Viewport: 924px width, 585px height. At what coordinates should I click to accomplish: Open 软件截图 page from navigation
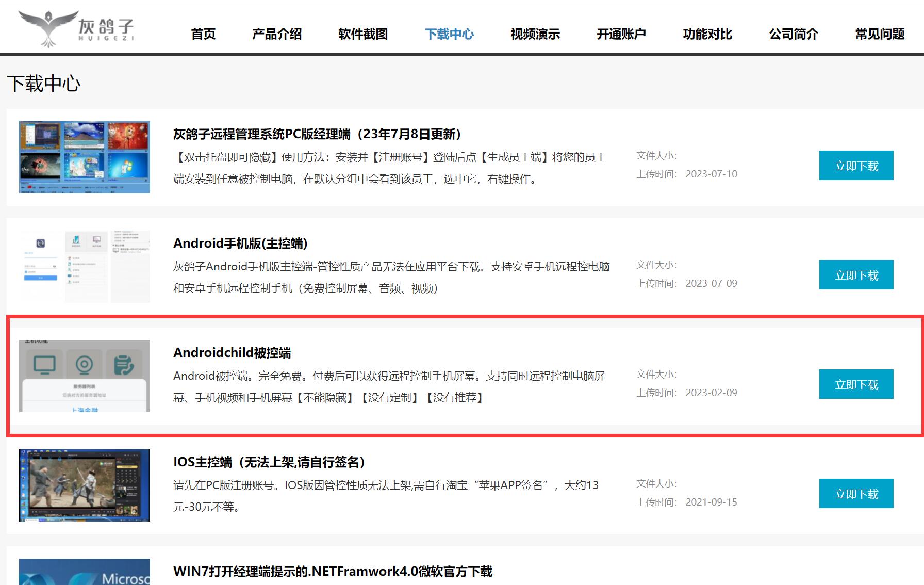click(363, 34)
